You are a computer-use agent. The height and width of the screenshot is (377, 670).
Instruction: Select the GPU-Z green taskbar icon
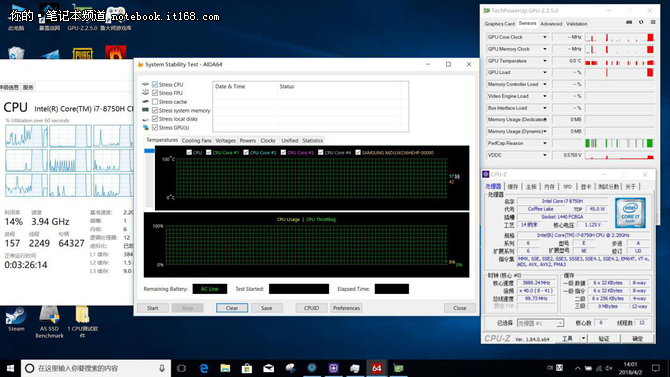[398, 368]
